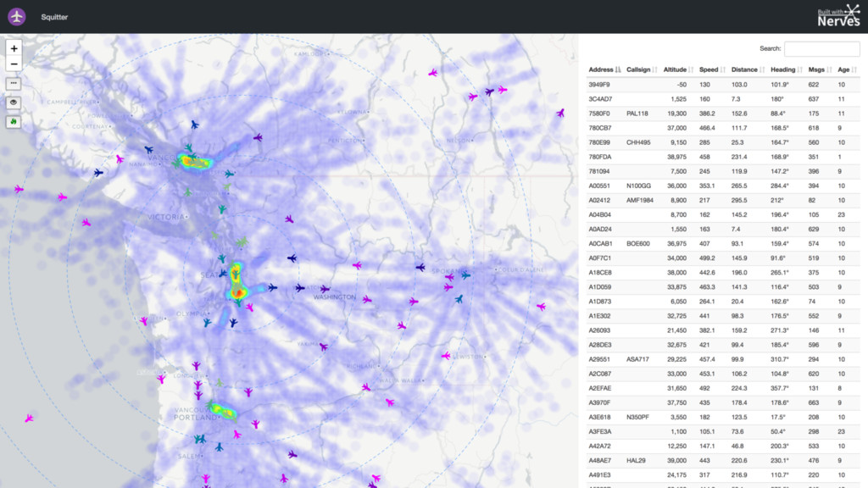Click the magenta plane at top right edge
This screenshot has width=868, height=488.
[561, 114]
